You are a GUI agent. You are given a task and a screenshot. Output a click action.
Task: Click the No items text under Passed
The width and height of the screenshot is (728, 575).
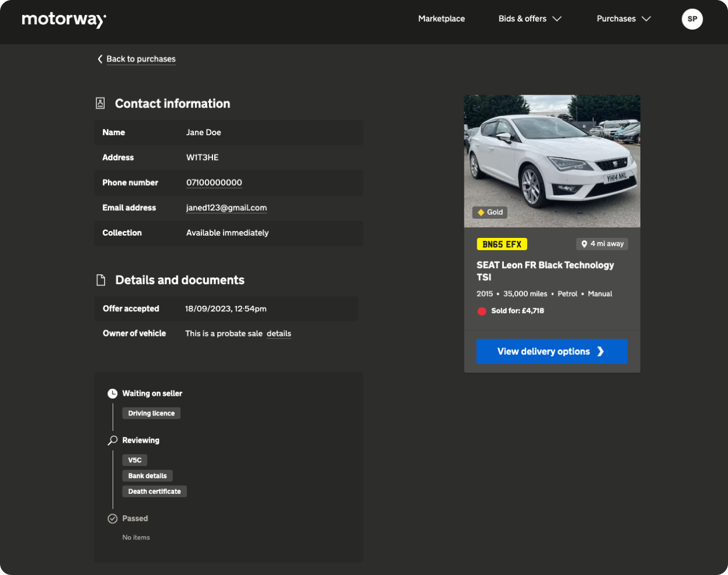[x=136, y=537]
